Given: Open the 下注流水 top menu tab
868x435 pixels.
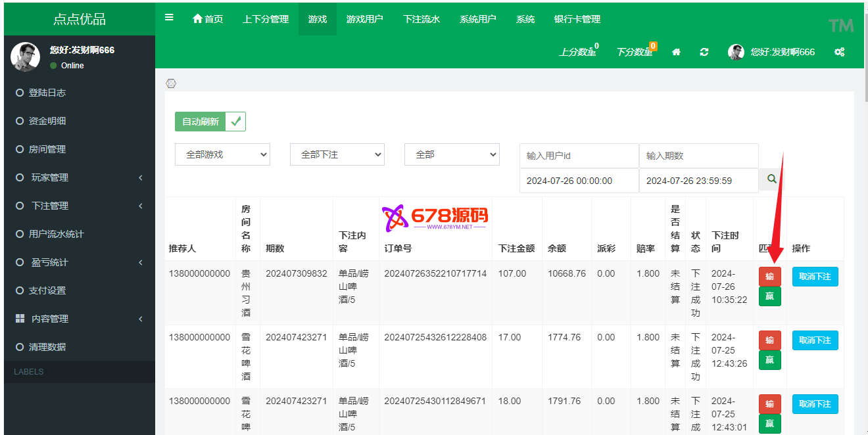Looking at the screenshot, I should pos(422,19).
